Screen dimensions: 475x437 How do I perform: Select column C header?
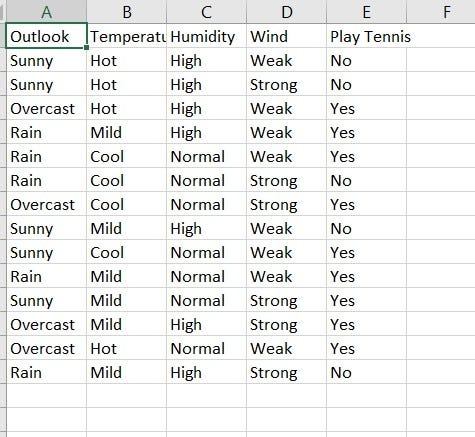(x=206, y=12)
